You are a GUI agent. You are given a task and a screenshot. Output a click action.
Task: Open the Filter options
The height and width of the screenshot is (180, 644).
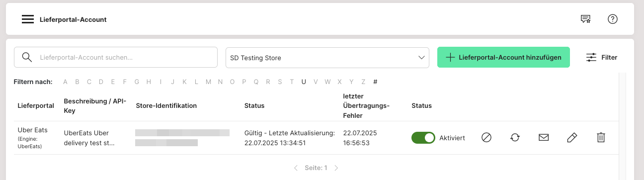click(601, 57)
